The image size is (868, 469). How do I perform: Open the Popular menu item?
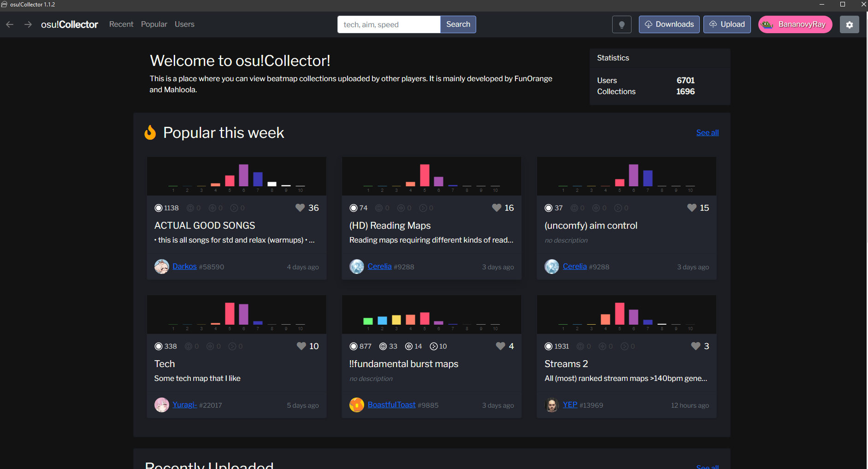tap(154, 24)
